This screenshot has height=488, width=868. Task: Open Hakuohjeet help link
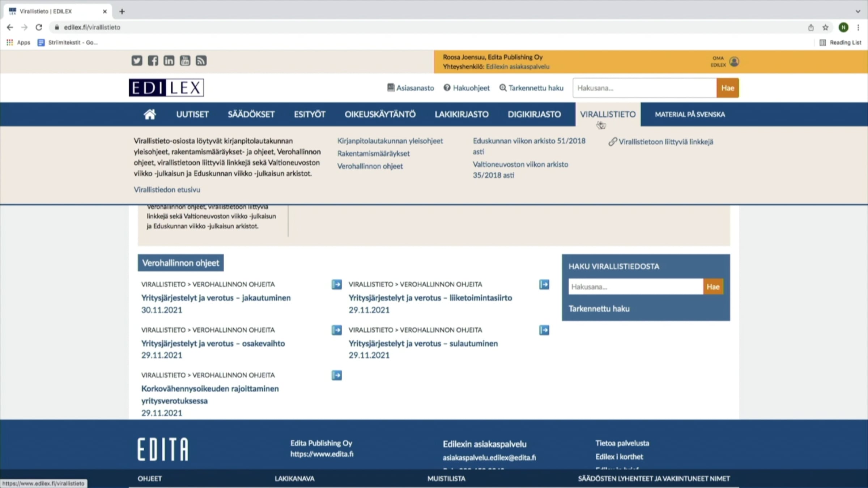(467, 88)
